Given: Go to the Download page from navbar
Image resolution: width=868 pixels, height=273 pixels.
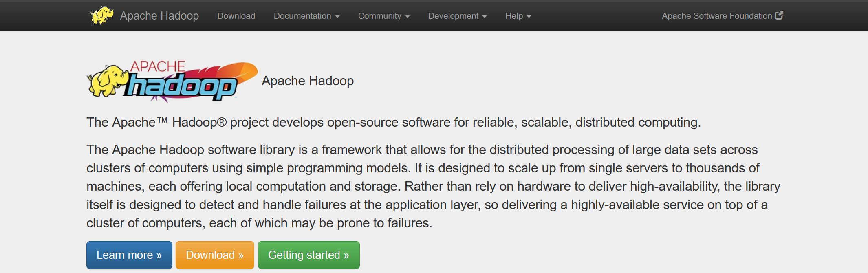Looking at the screenshot, I should point(236,16).
